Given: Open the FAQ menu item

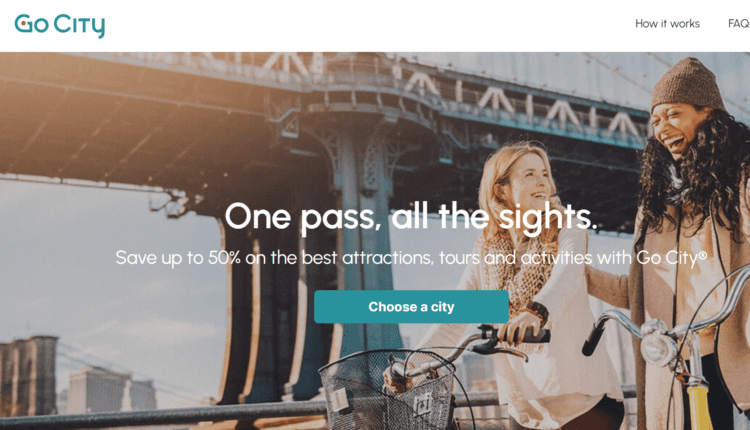Looking at the screenshot, I should (x=739, y=23).
